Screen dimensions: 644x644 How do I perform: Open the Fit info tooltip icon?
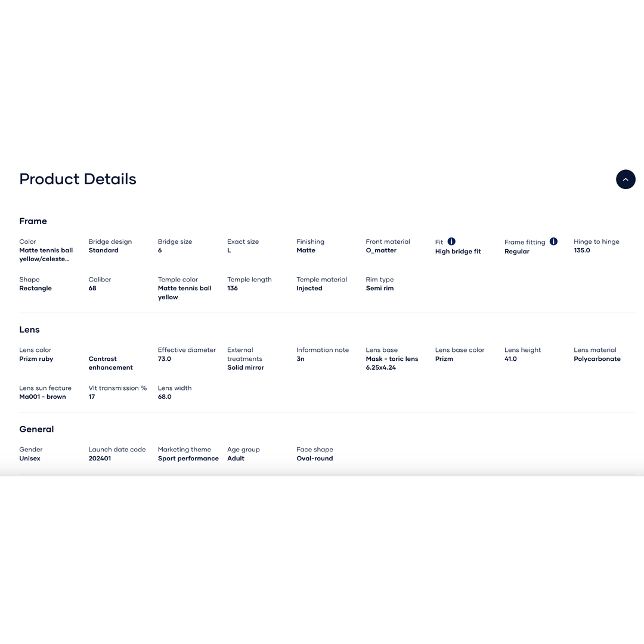(x=451, y=241)
